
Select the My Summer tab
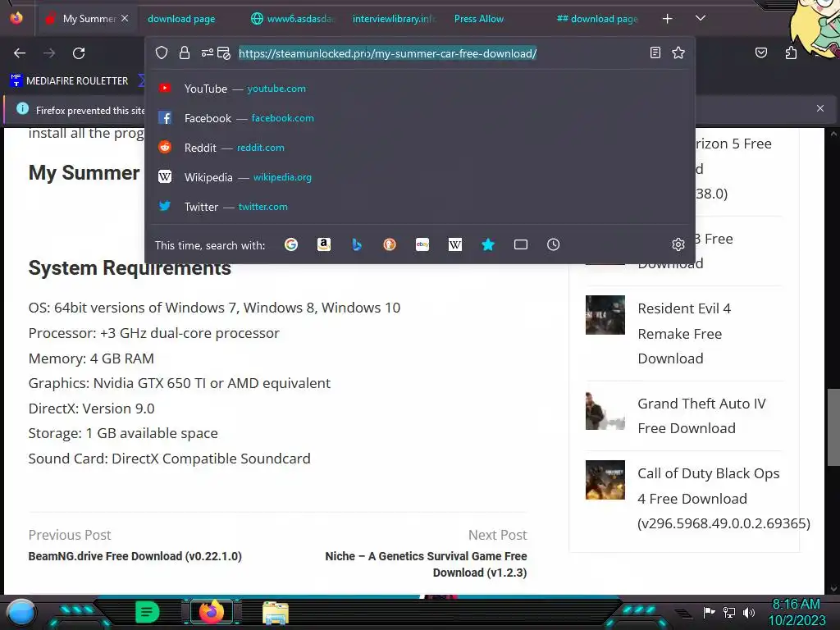(x=84, y=19)
